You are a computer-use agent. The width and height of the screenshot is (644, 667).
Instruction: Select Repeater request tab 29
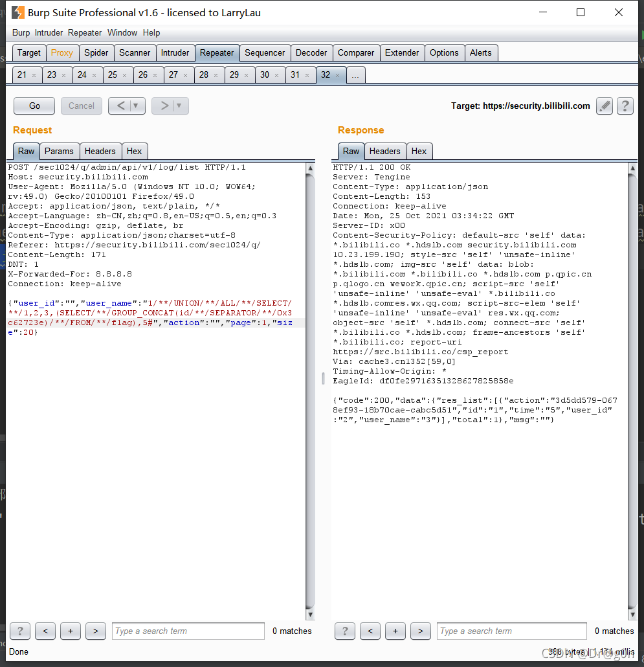click(234, 75)
